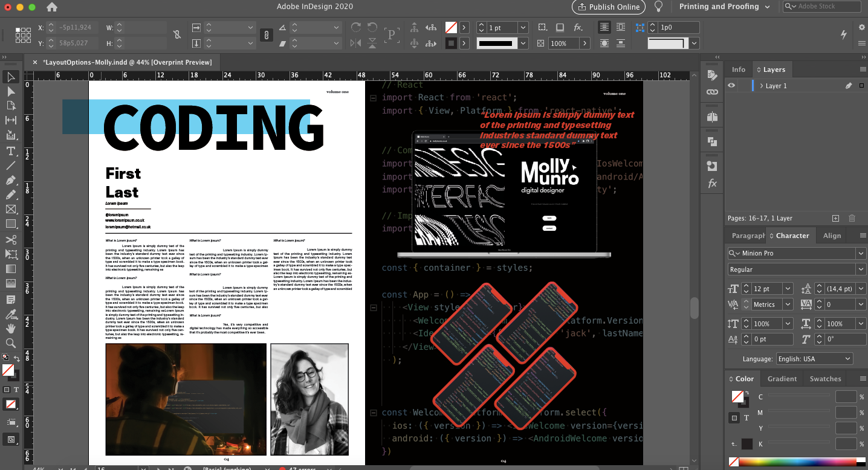Toggle the view mode button at toolbar bottom
Viewport: 868px width, 470px height.
click(10, 439)
